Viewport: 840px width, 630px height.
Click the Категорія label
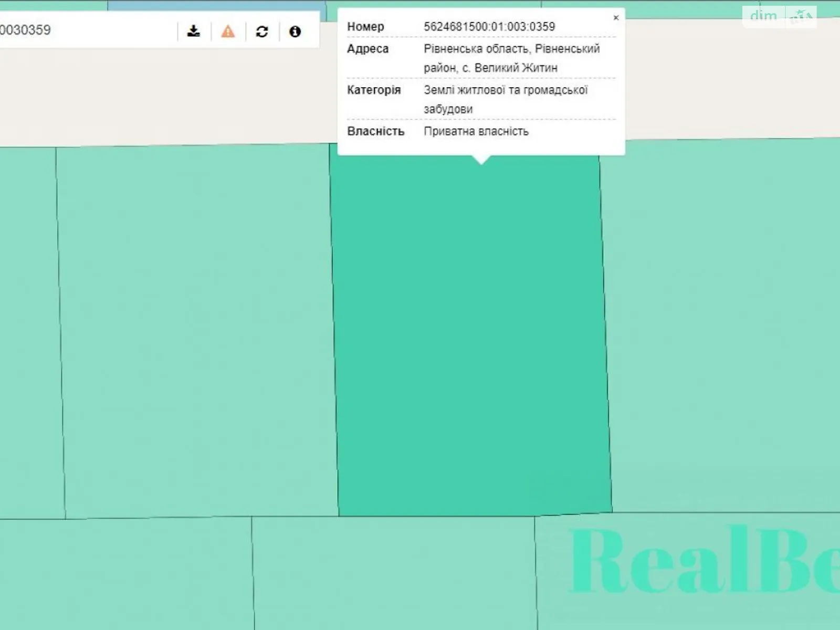click(374, 90)
